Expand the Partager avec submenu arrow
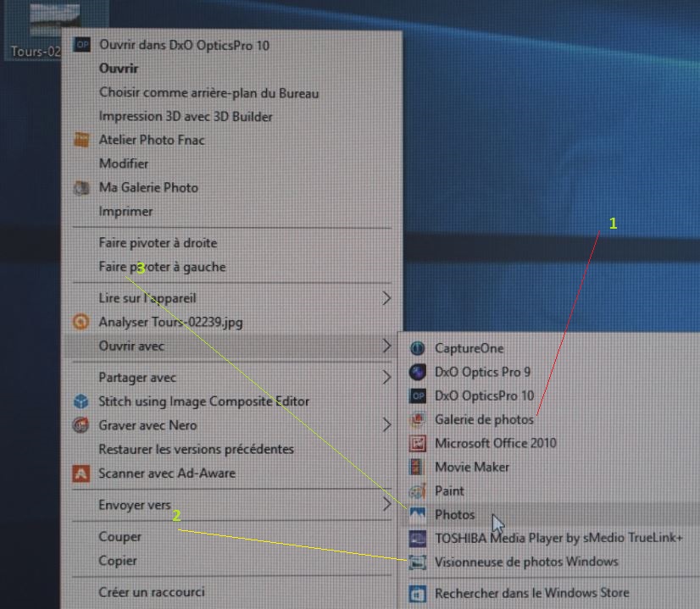The width and height of the screenshot is (700, 609). (x=386, y=378)
